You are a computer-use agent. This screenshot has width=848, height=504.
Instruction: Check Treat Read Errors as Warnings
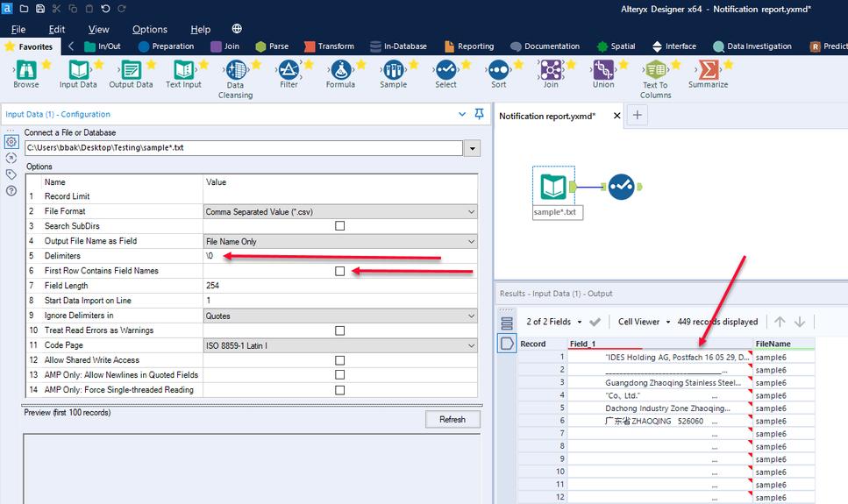[x=340, y=330]
